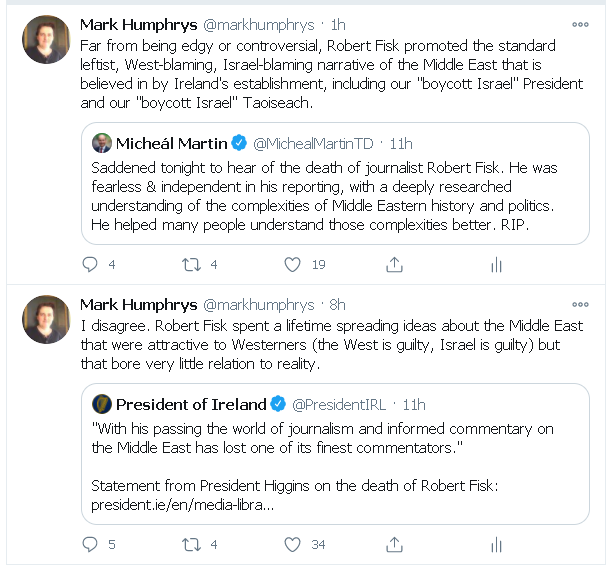
Task: Open the more options menu on first tweet
Action: pyautogui.click(x=580, y=24)
